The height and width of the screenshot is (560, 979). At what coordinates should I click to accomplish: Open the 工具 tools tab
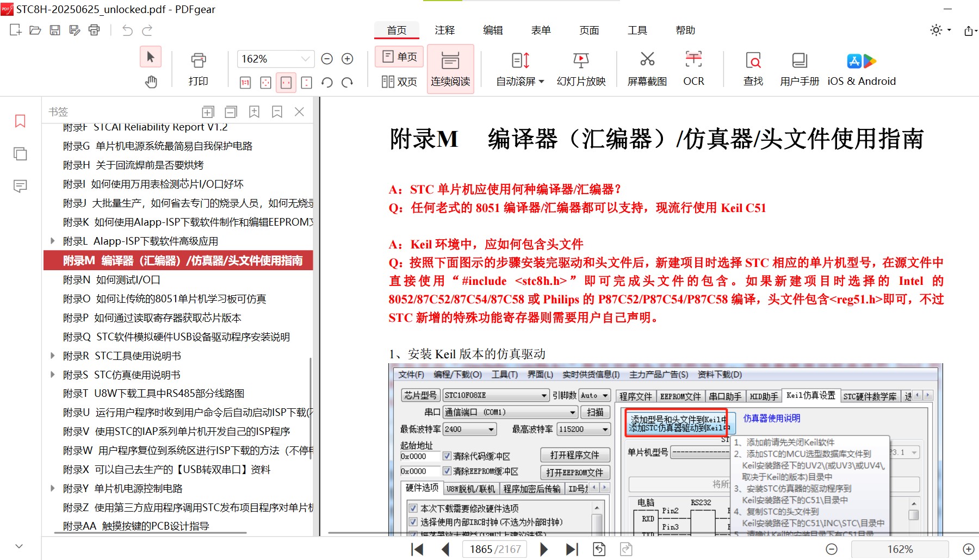(637, 30)
